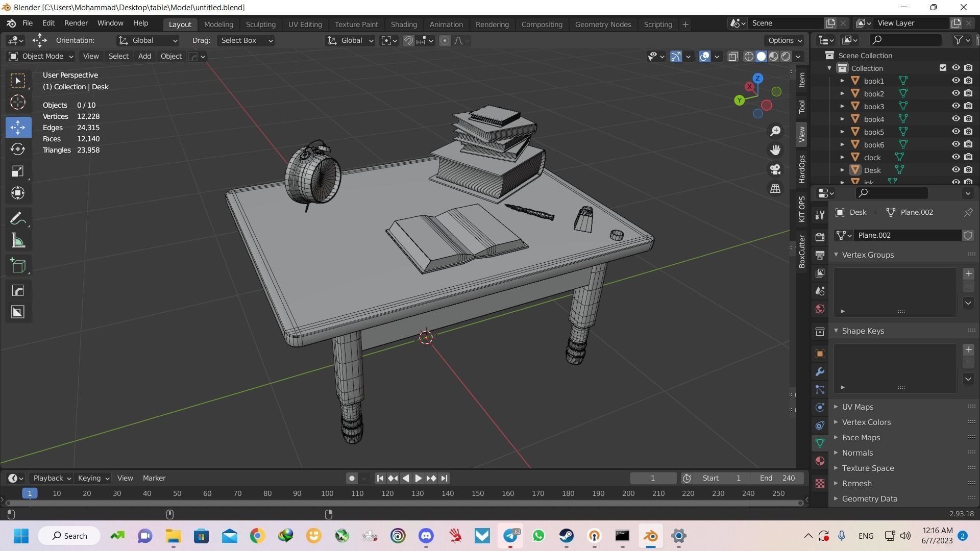This screenshot has width=980, height=551.
Task: Expand the Normals panel
Action: pos(857,453)
